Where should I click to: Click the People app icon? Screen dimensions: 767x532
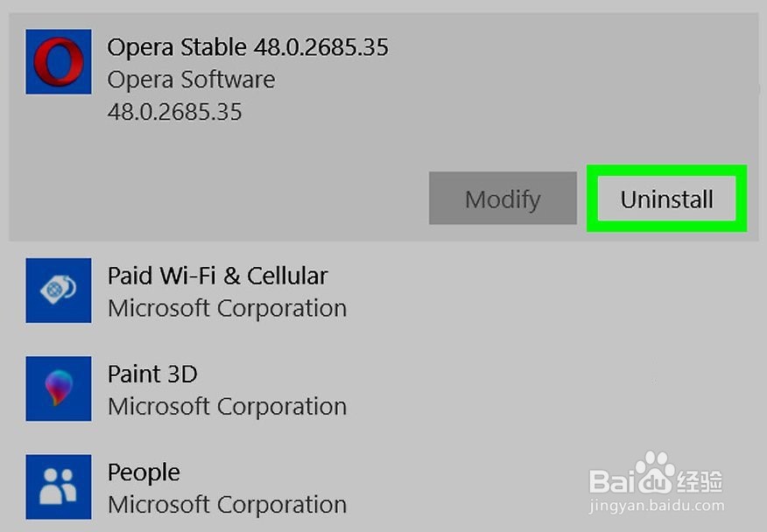pyautogui.click(x=59, y=486)
